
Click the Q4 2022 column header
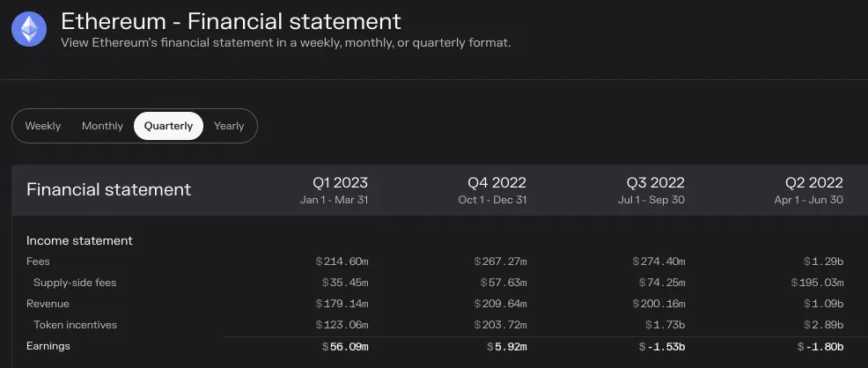[492, 190]
